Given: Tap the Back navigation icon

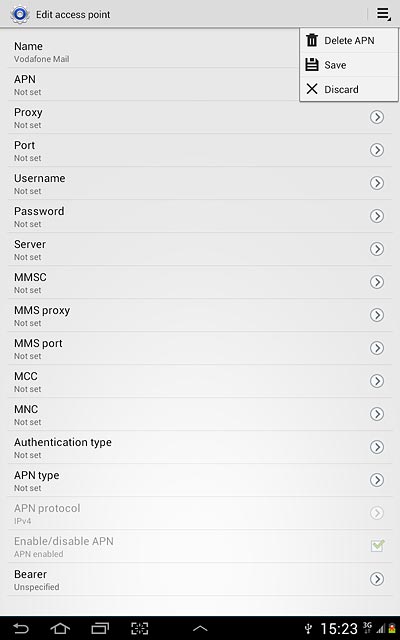Looking at the screenshot, I should point(20,628).
